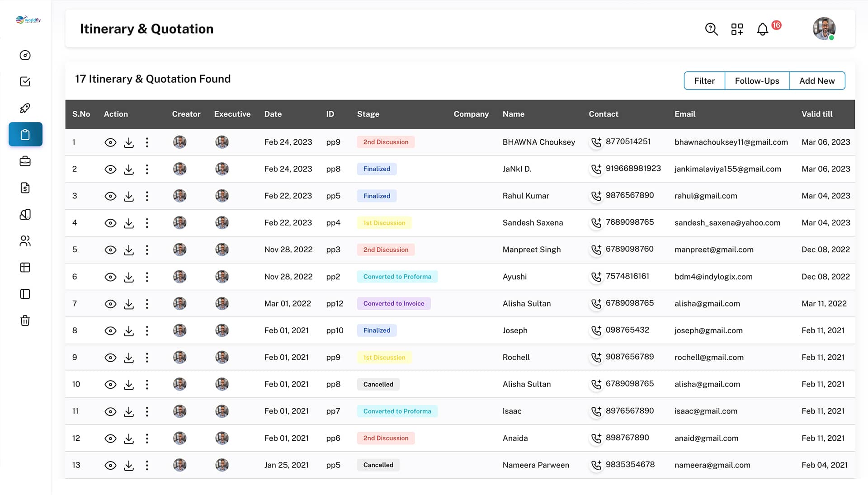Image resolution: width=868 pixels, height=495 pixels.
Task: Click the search icon in header
Action: tap(712, 29)
